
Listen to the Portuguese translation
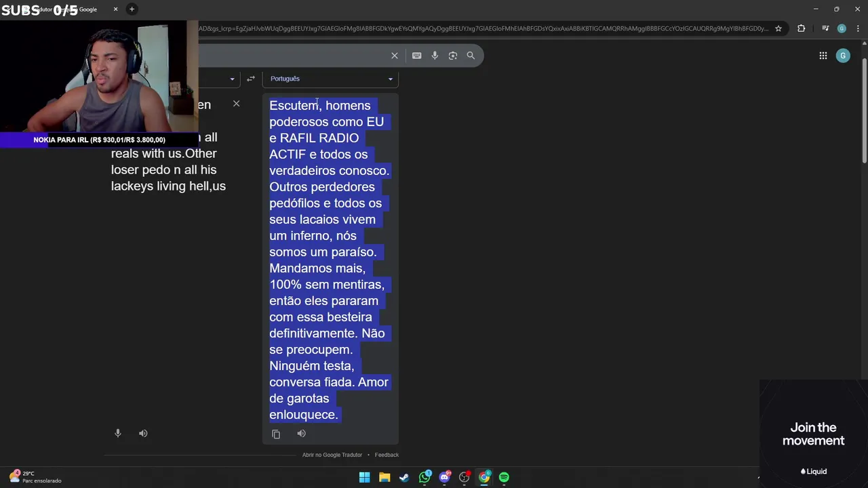(x=301, y=434)
